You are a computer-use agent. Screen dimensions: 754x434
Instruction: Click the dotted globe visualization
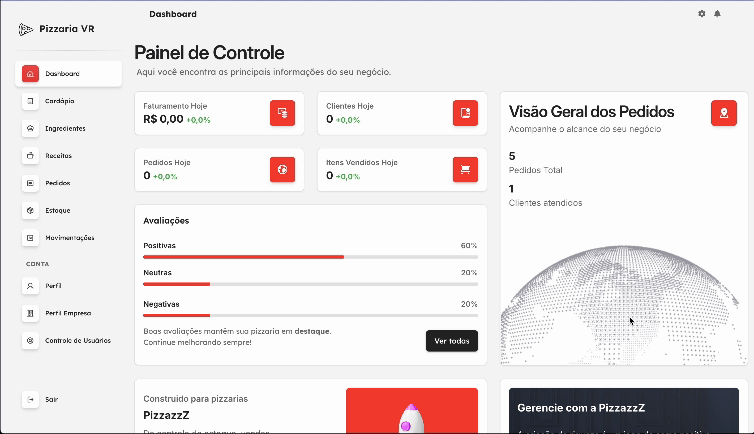623,305
